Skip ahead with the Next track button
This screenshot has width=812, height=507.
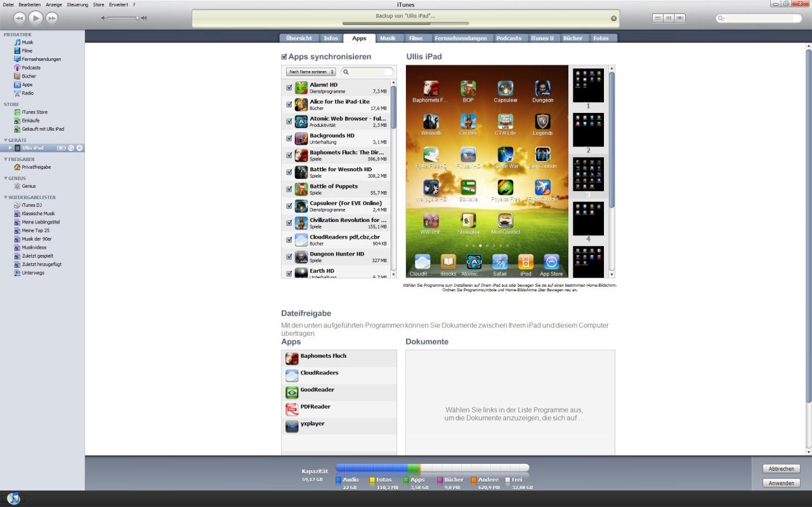(51, 18)
